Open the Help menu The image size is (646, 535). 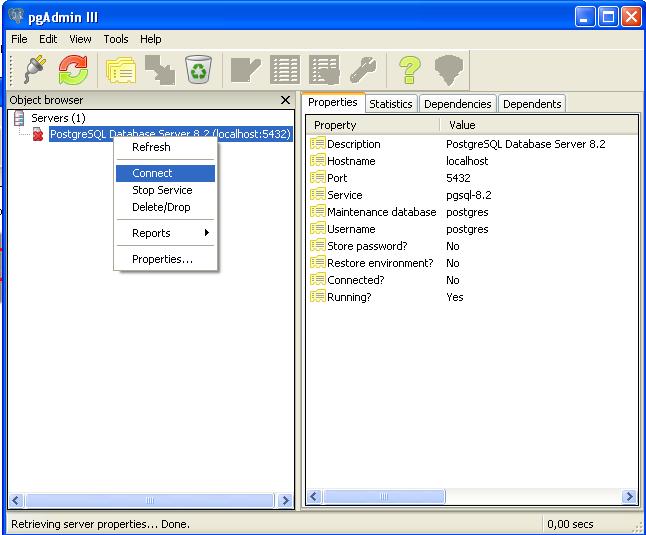[150, 39]
